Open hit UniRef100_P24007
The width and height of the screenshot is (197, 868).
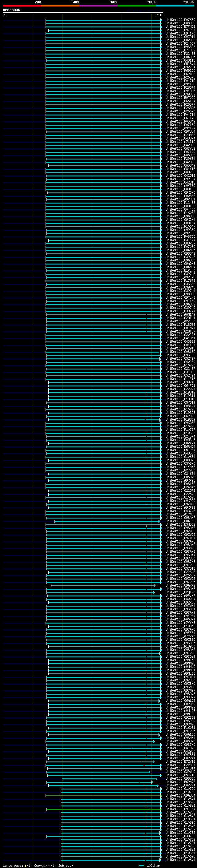point(180,43)
